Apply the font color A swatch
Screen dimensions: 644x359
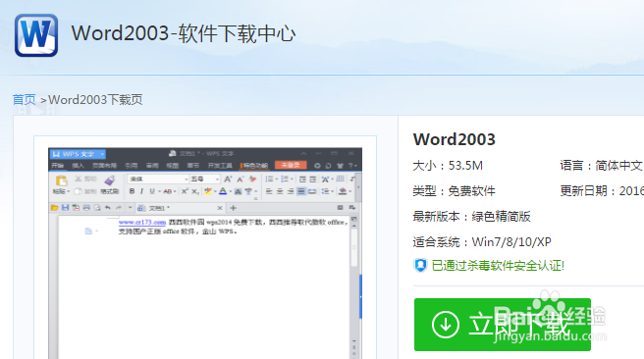pyautogui.click(x=223, y=191)
